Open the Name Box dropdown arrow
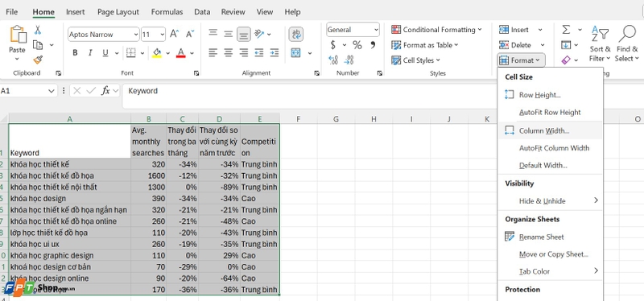The width and height of the screenshot is (644, 301). click(52, 91)
